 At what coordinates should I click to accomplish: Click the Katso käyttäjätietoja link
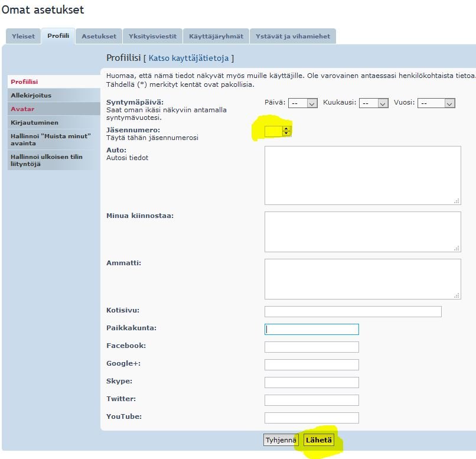tap(188, 58)
